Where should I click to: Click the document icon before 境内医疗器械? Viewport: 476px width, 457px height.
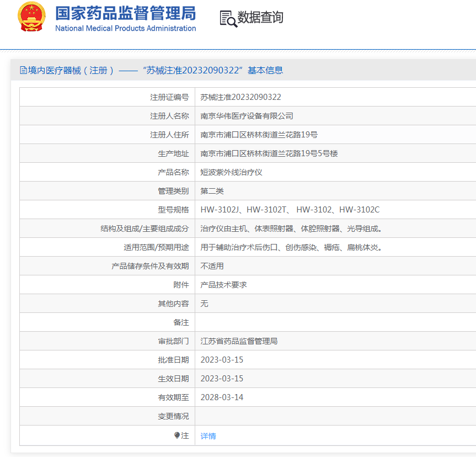(23, 70)
